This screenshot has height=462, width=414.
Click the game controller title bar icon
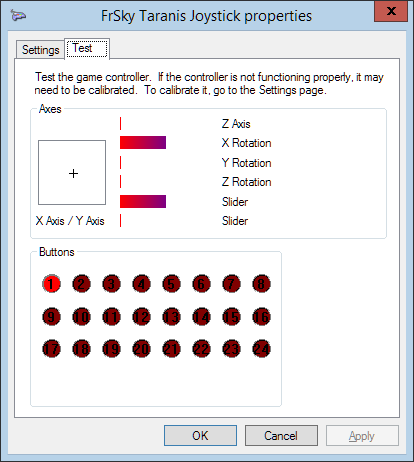tap(18, 15)
